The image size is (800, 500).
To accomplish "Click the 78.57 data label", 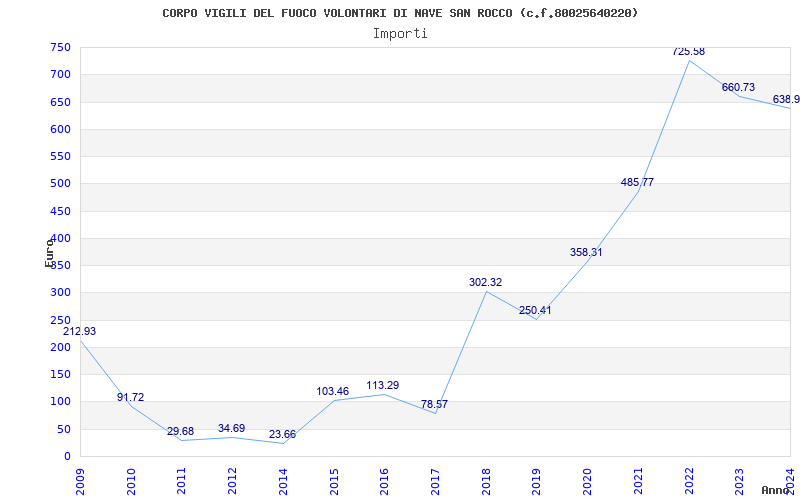I will pos(434,404).
